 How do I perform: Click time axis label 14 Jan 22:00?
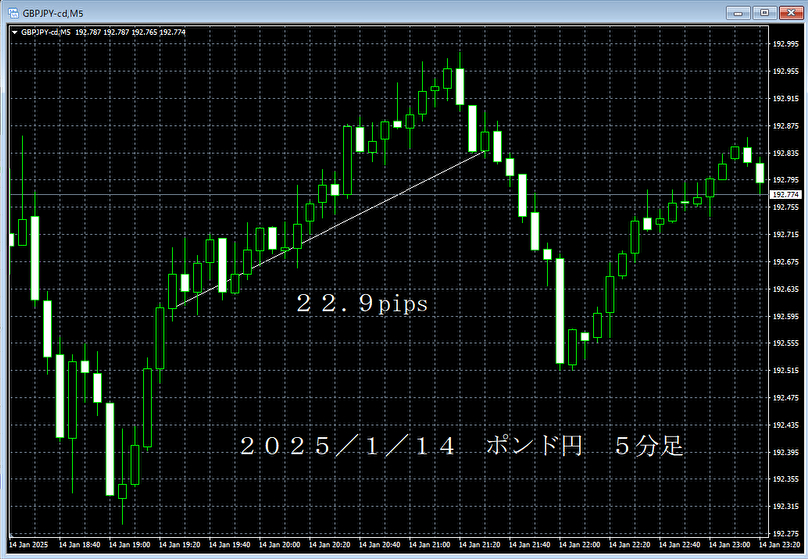point(579,545)
